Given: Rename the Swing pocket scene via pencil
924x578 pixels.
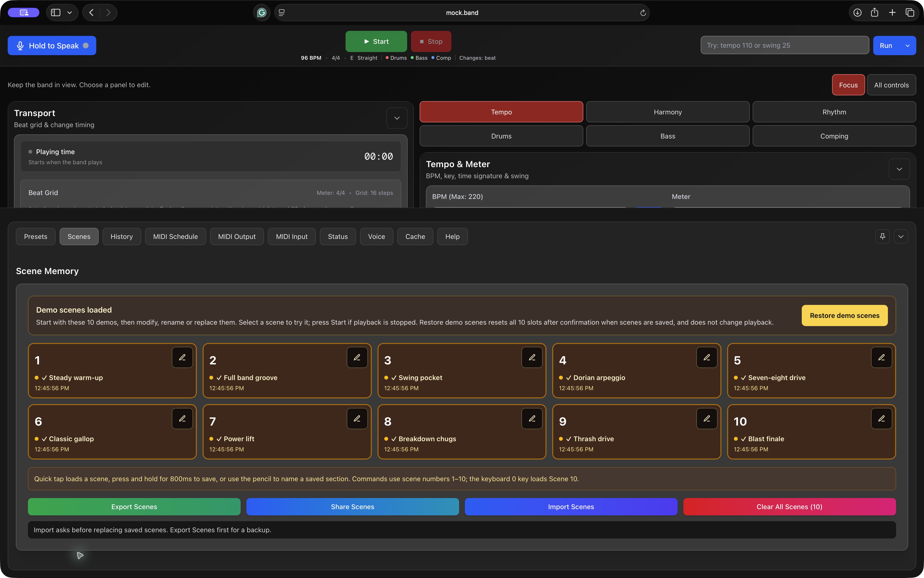Looking at the screenshot, I should 532,357.
